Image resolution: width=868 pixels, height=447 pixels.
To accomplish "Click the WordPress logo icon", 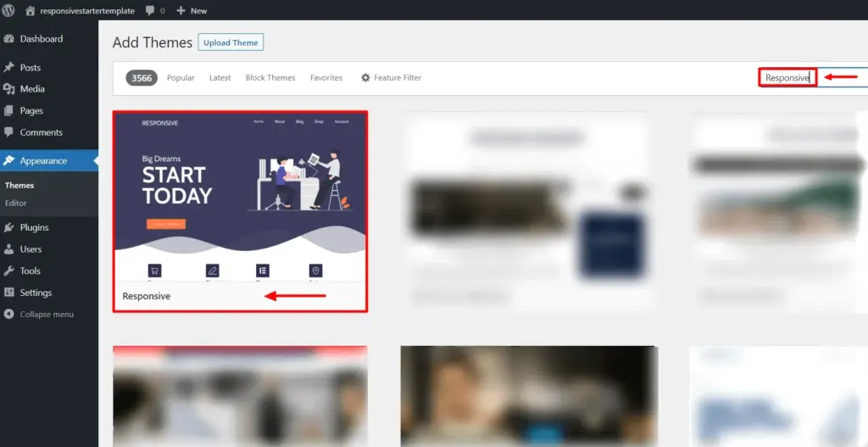I will coord(8,11).
